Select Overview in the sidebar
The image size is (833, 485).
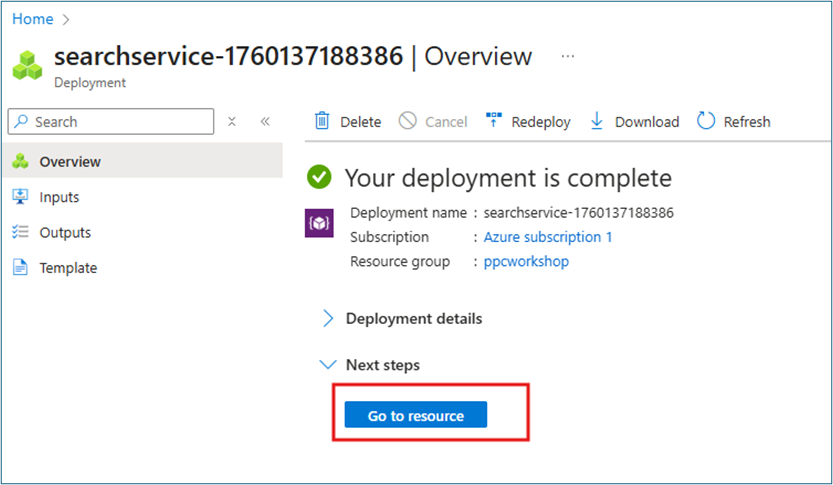[x=142, y=161]
